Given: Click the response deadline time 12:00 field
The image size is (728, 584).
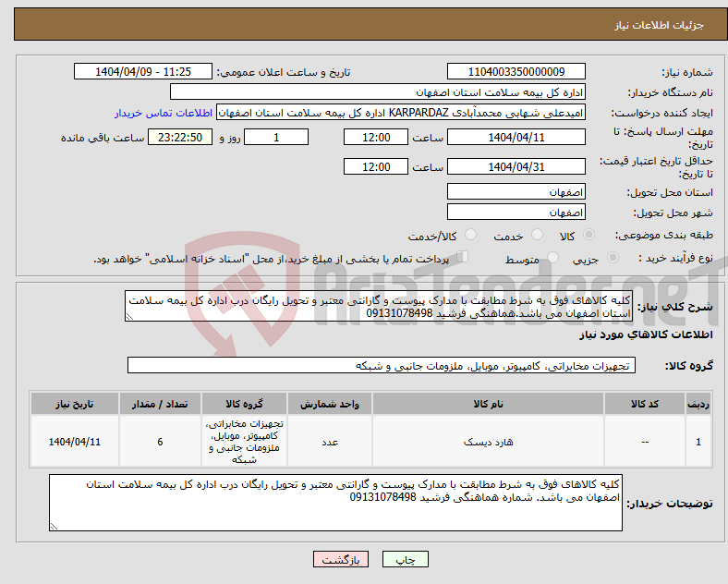Looking at the screenshot, I should pos(376,138).
